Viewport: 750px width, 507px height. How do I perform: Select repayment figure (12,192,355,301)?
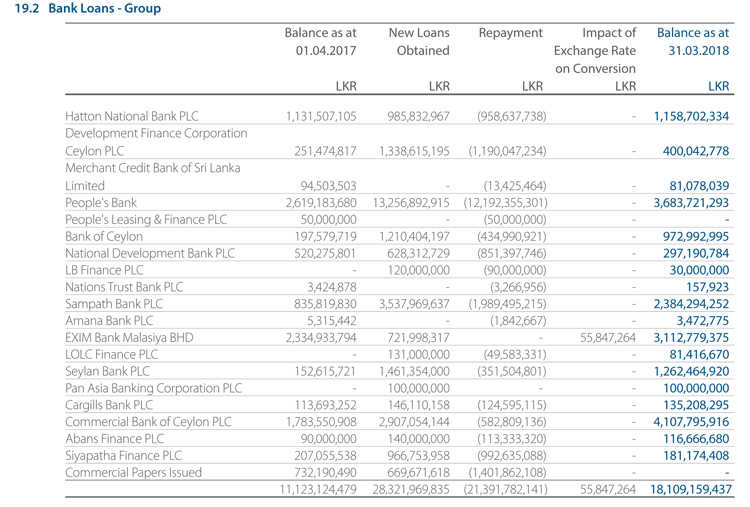[x=506, y=203]
